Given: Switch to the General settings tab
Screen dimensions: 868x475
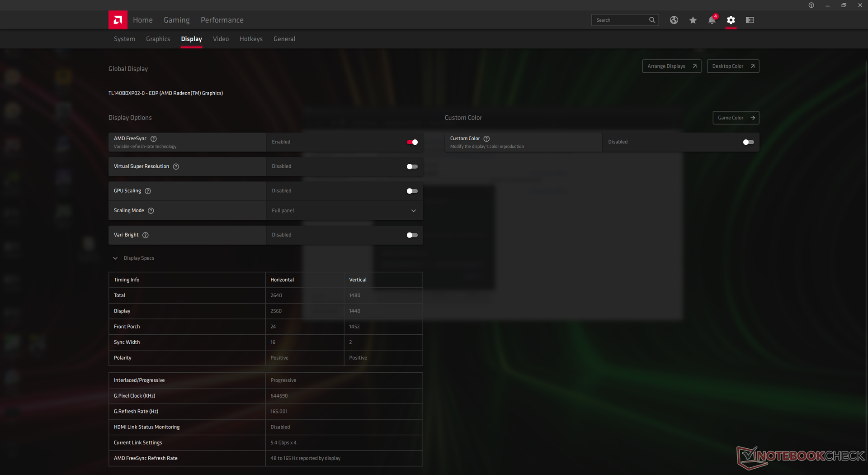Looking at the screenshot, I should (x=284, y=39).
